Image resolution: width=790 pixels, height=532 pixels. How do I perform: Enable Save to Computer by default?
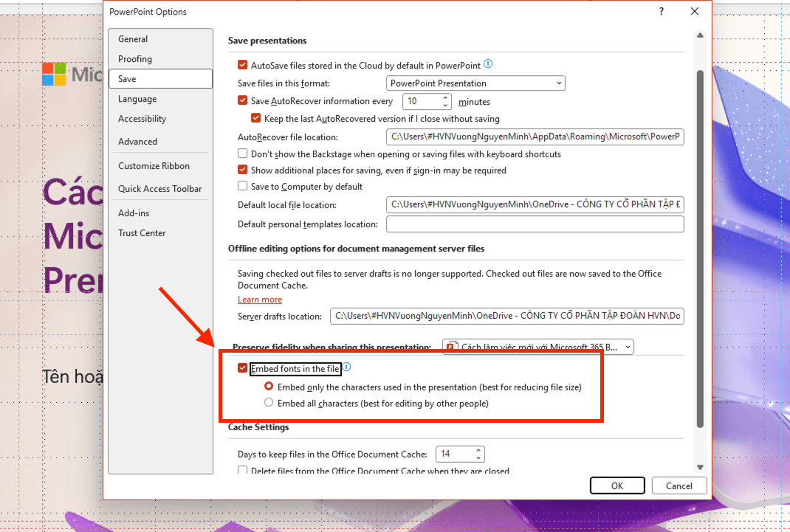242,186
